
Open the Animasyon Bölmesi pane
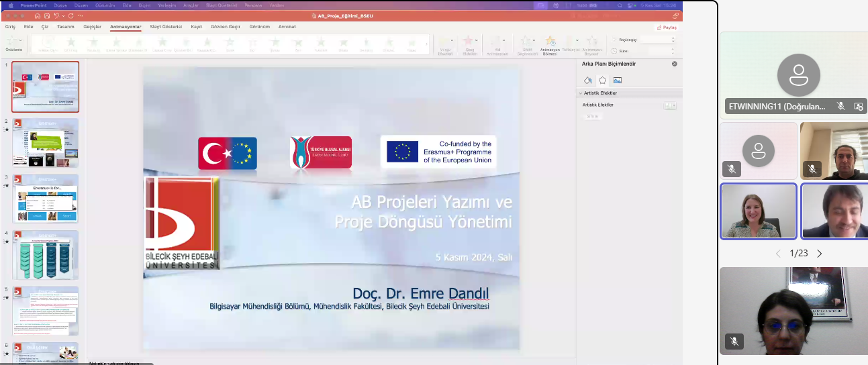pos(550,46)
